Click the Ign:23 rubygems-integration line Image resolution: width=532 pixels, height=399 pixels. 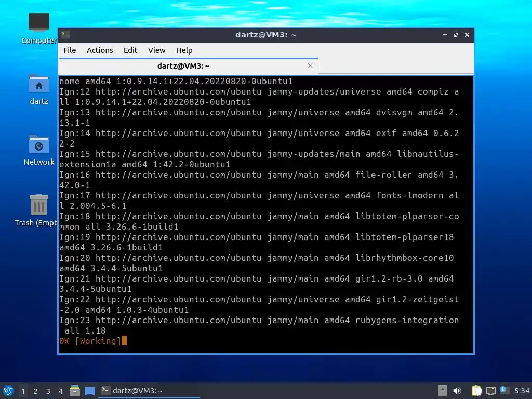(259, 325)
